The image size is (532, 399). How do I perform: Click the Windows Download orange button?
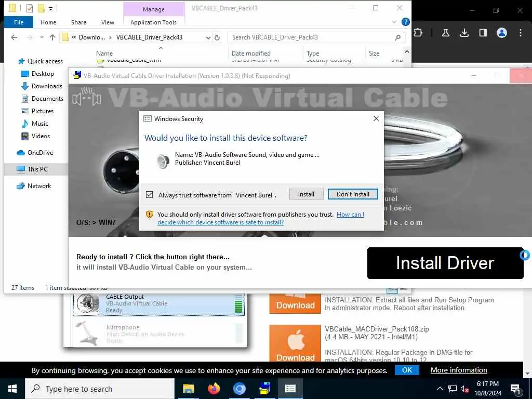pos(295,303)
